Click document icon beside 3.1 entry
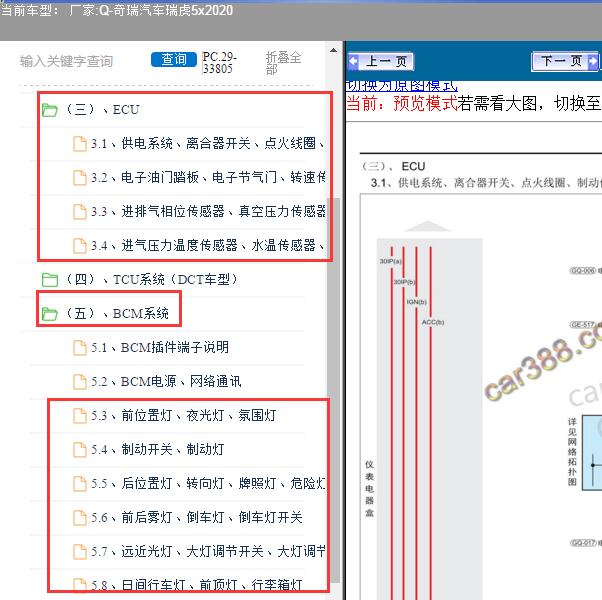Screen dimensions: 602x600 click(80, 144)
